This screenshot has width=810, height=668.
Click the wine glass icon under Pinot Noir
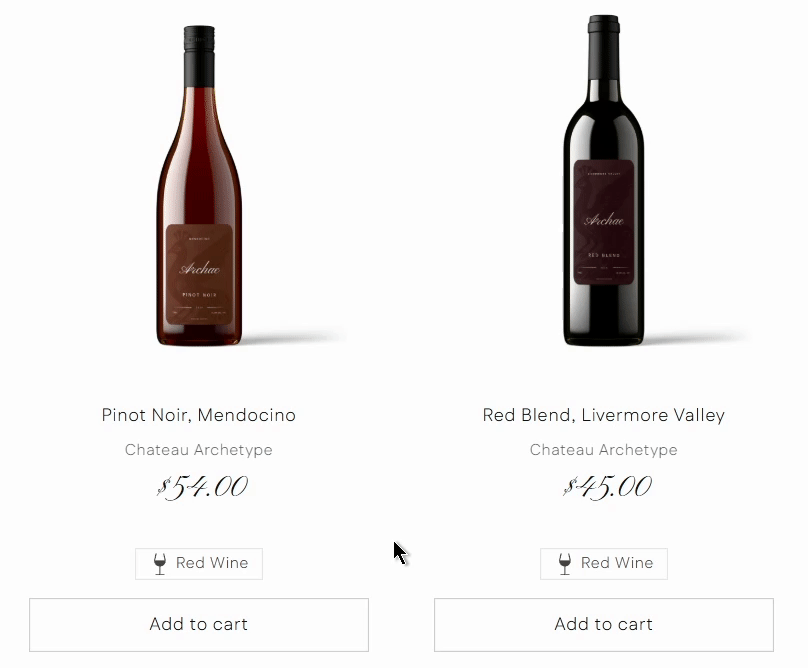160,564
